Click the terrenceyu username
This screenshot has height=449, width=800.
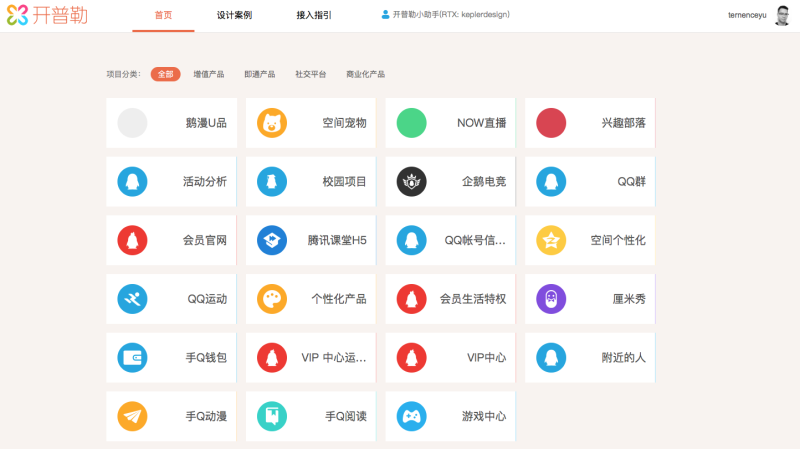pos(747,15)
